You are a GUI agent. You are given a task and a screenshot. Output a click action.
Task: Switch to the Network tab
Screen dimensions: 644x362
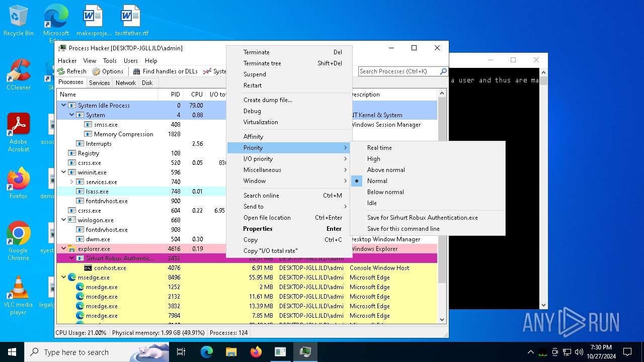(126, 83)
